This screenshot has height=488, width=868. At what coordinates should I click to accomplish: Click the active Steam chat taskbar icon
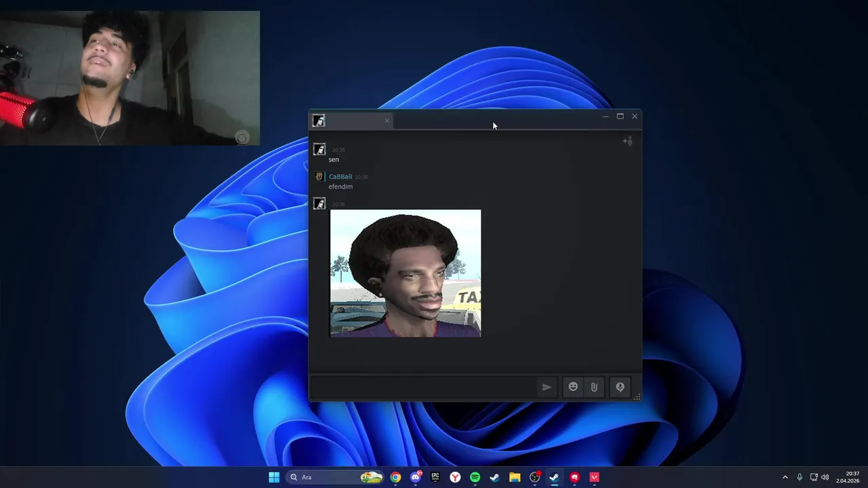(554, 477)
